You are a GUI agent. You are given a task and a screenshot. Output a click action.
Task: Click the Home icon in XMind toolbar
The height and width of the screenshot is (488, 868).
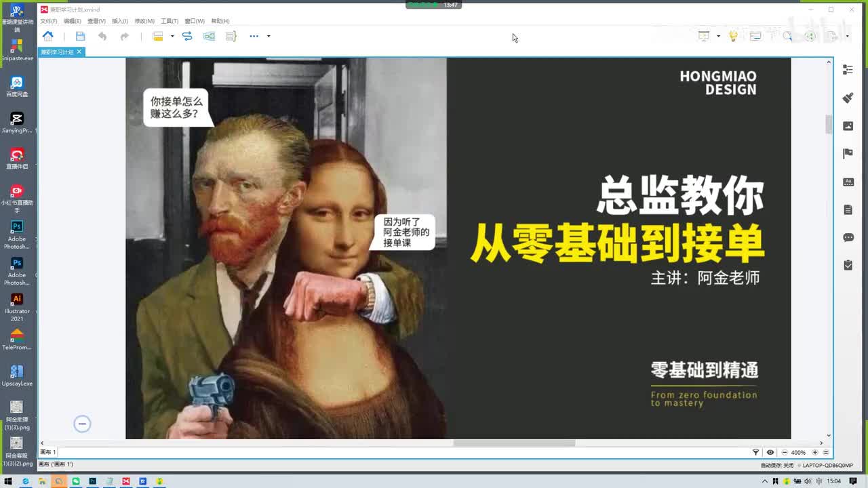[47, 36]
